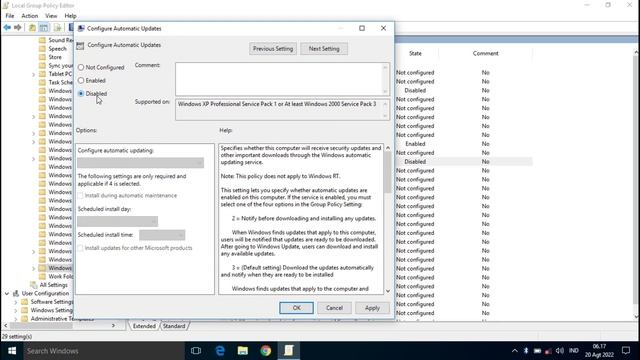Switch to the Standard tab
Image resolution: width=640 pixels, height=360 pixels.
tap(174, 326)
